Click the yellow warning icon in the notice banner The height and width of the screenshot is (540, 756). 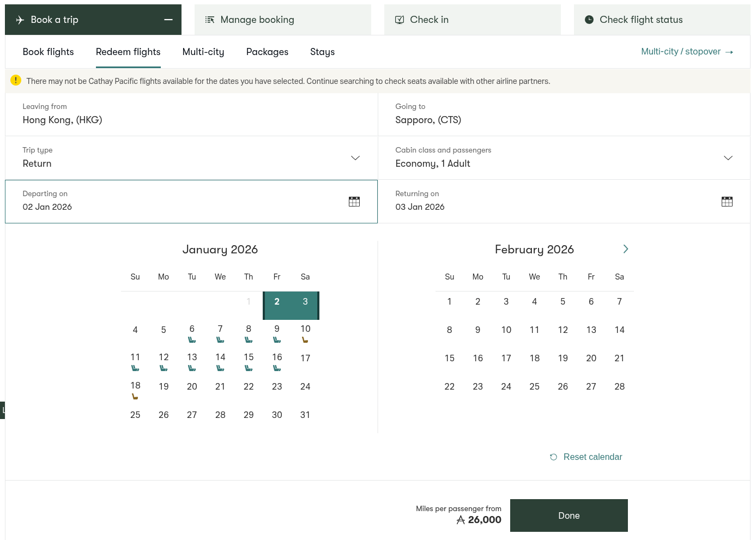[x=16, y=80]
